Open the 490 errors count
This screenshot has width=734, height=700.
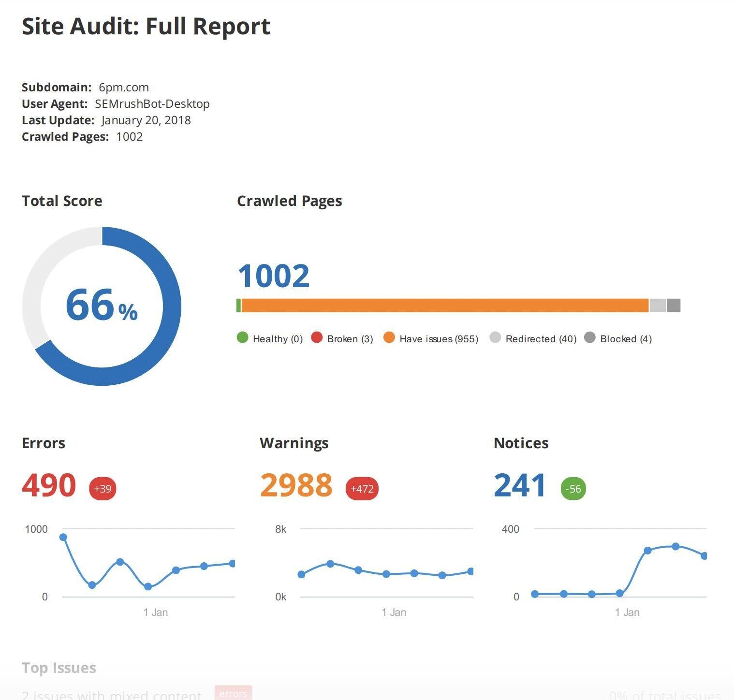tap(49, 485)
